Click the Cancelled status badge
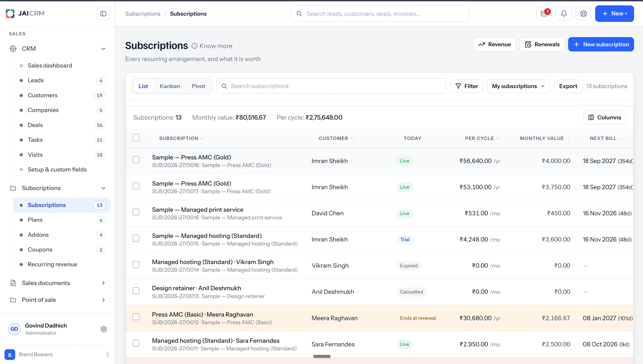Image resolution: width=643 pixels, height=364 pixels. [x=411, y=292]
